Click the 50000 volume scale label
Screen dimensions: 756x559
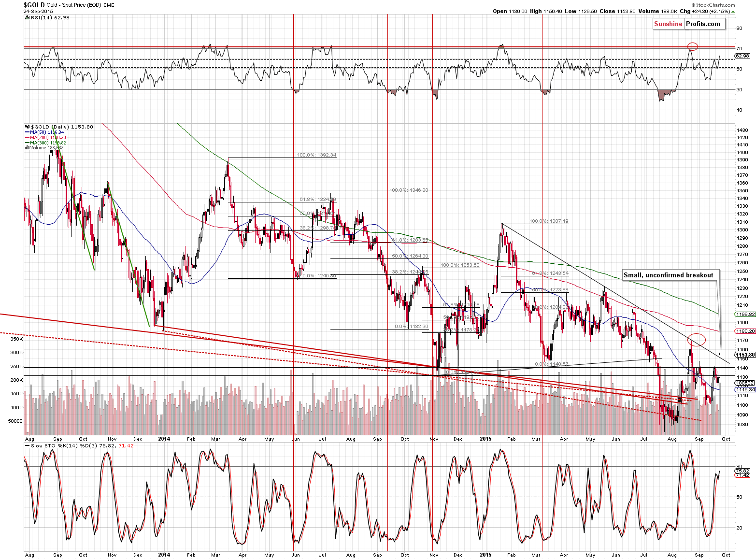(15, 421)
